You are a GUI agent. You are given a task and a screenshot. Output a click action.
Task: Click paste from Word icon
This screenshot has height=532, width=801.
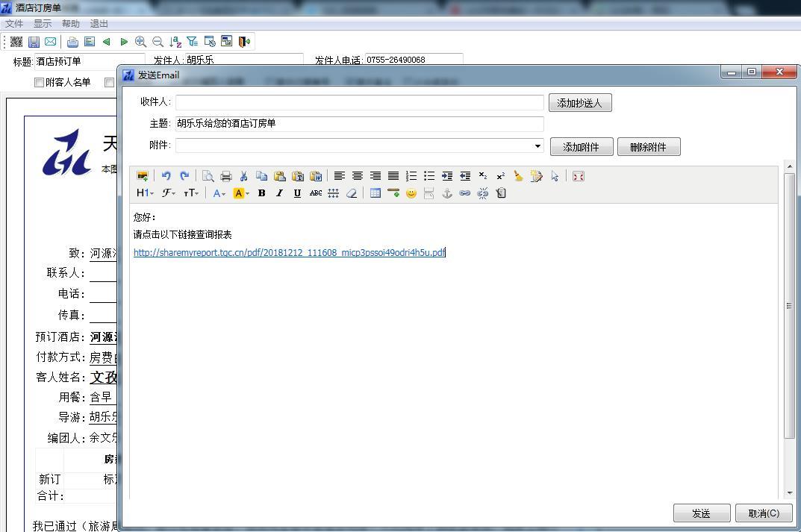coord(316,176)
